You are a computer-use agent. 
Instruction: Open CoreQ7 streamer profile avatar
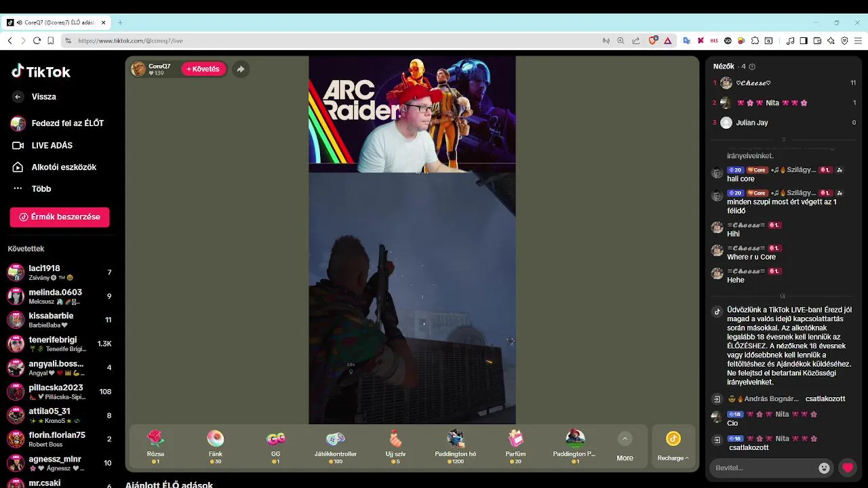(x=138, y=68)
